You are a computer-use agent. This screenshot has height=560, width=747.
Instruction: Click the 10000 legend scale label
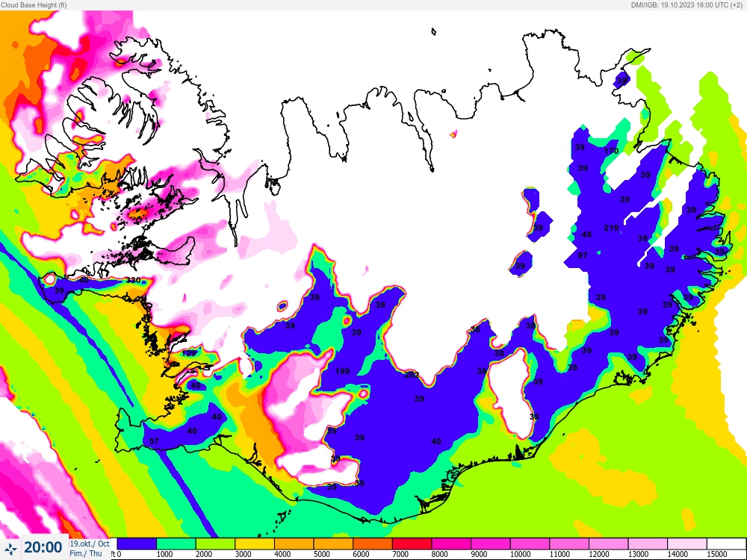(x=520, y=554)
